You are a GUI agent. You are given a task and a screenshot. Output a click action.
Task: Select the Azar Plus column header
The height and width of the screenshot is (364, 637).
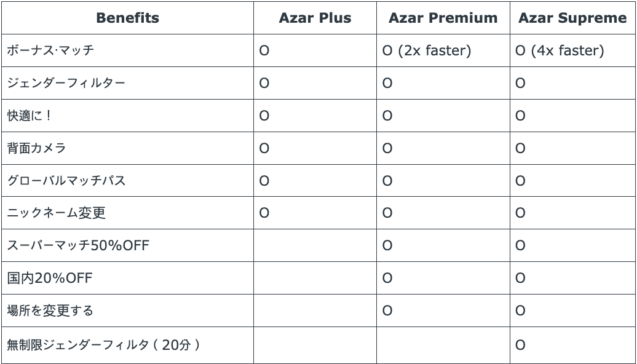click(x=315, y=18)
